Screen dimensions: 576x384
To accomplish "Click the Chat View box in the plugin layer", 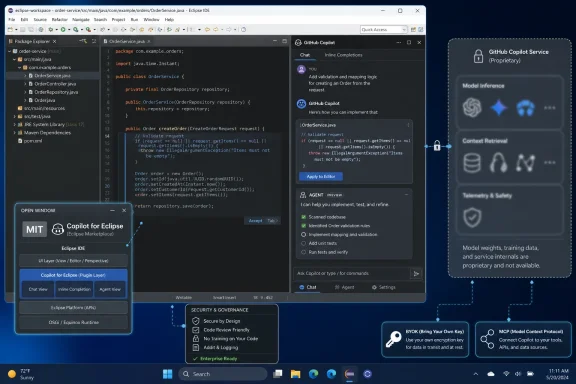I will coord(38,289).
